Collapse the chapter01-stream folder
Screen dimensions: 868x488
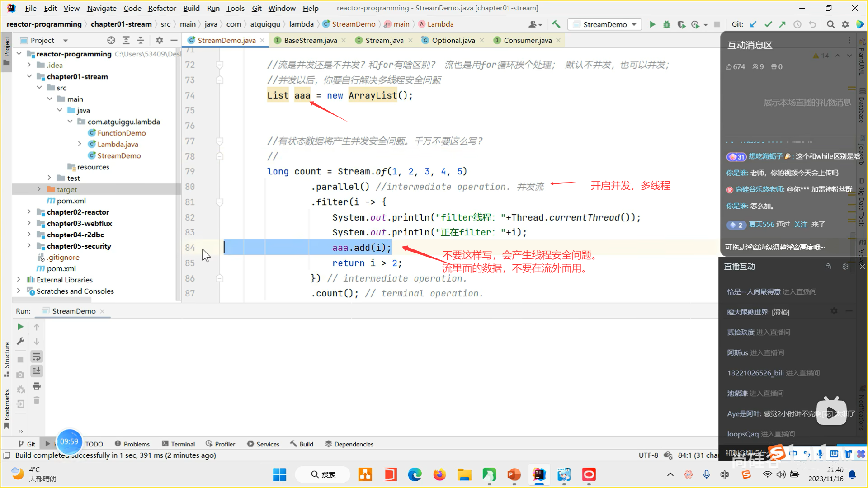click(29, 76)
